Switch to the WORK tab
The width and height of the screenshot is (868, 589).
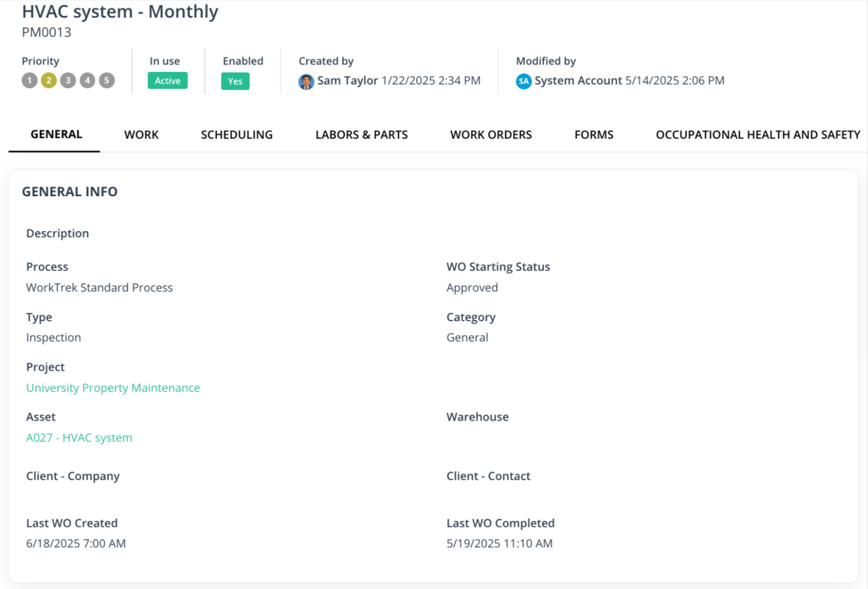141,135
